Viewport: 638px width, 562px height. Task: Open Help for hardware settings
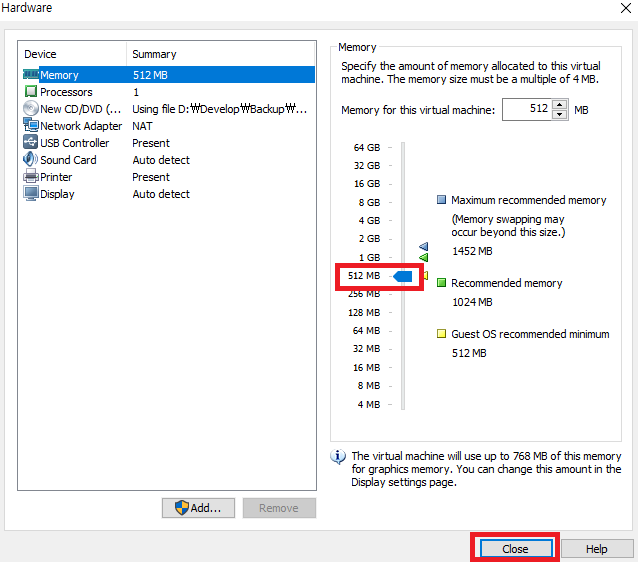597,549
